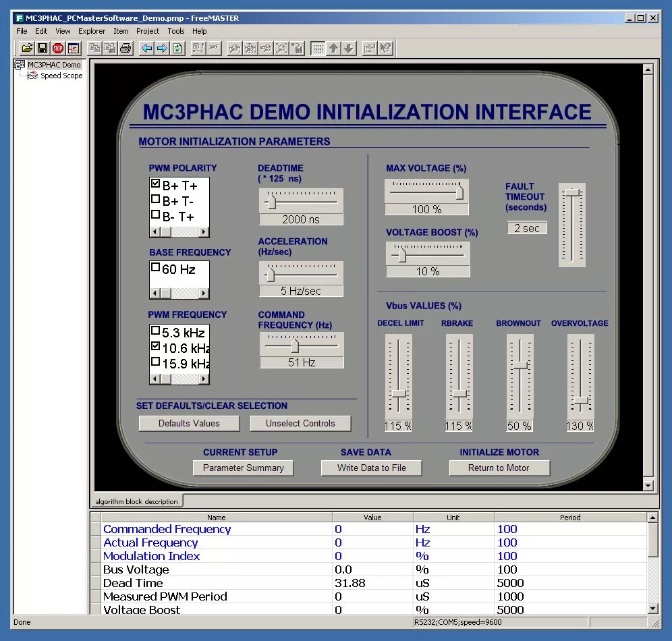Select the Commanded Frequency variable row
672x641 pixels.
(x=368, y=529)
